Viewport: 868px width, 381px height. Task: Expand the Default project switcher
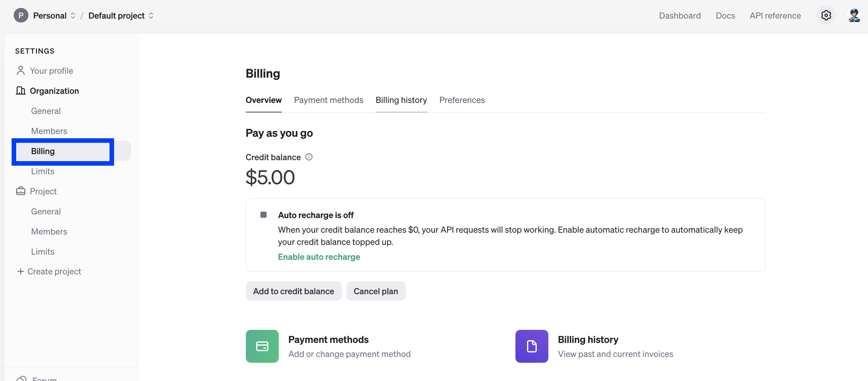[151, 16]
